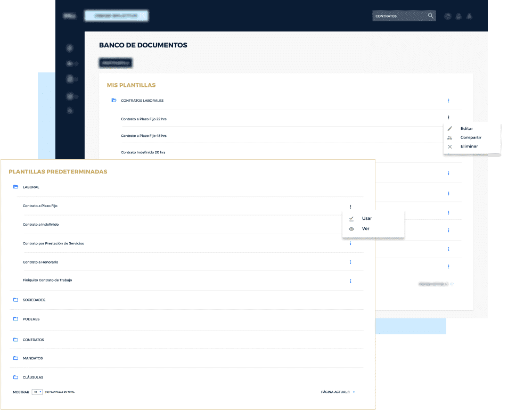Choose Editar from the context menu
524x420 pixels.
point(466,129)
